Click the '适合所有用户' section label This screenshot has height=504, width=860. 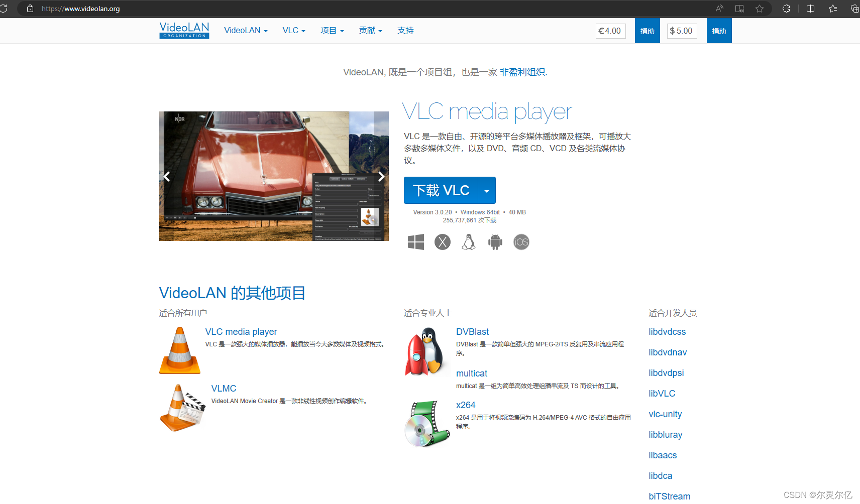(183, 313)
